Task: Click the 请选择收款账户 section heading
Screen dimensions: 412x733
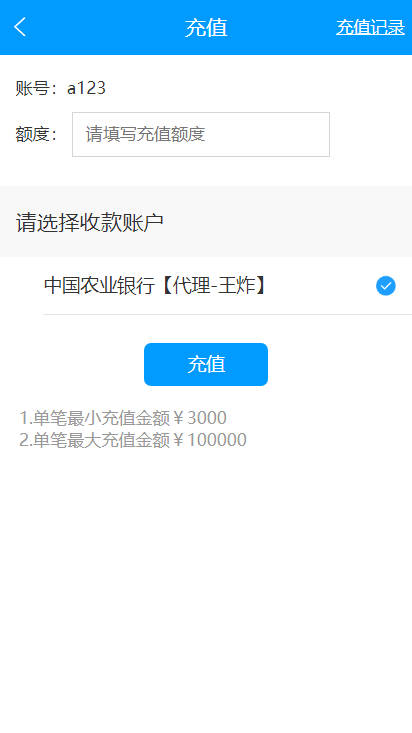Action: [x=90, y=222]
